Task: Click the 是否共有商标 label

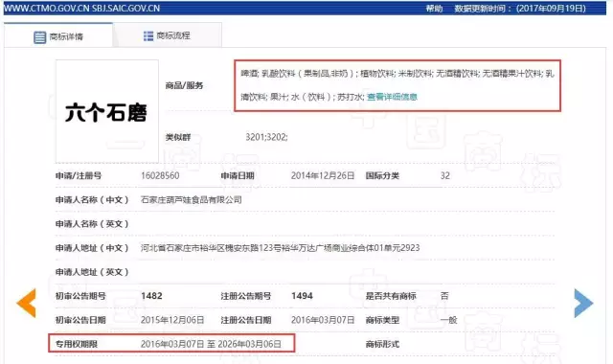Action: click(x=391, y=296)
